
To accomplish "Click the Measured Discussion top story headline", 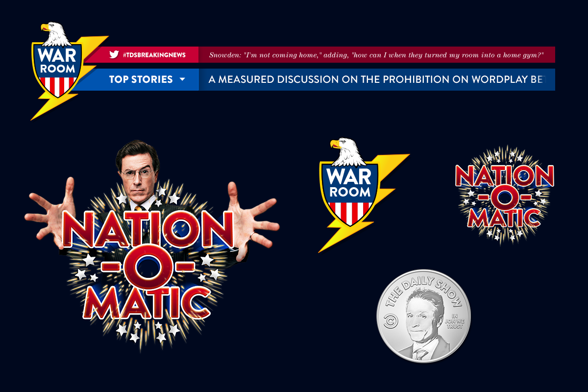I will [375, 79].
